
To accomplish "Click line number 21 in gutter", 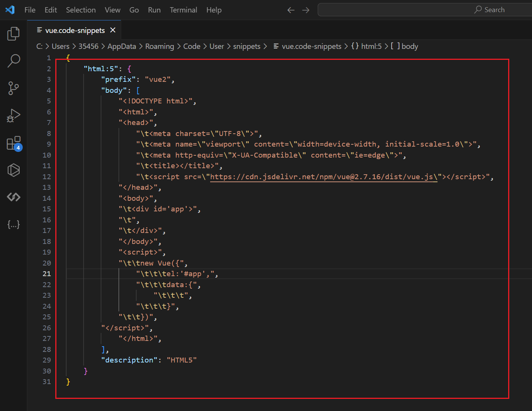I will 47,273.
